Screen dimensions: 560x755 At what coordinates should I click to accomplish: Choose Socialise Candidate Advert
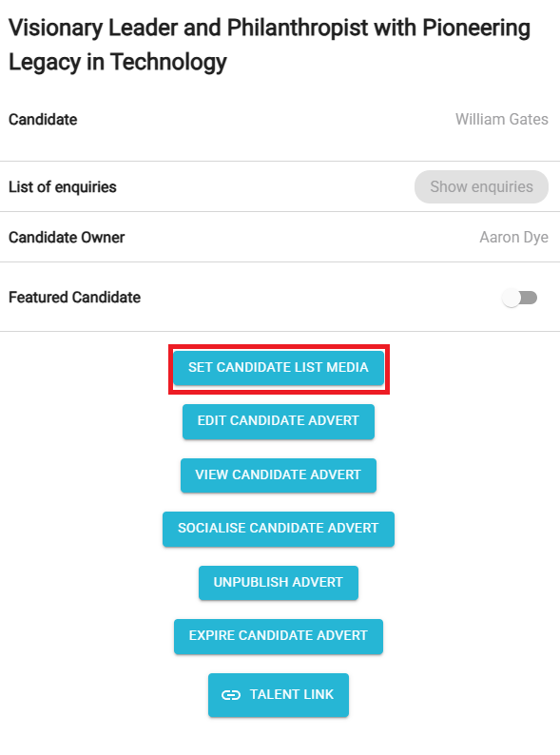[x=279, y=529]
